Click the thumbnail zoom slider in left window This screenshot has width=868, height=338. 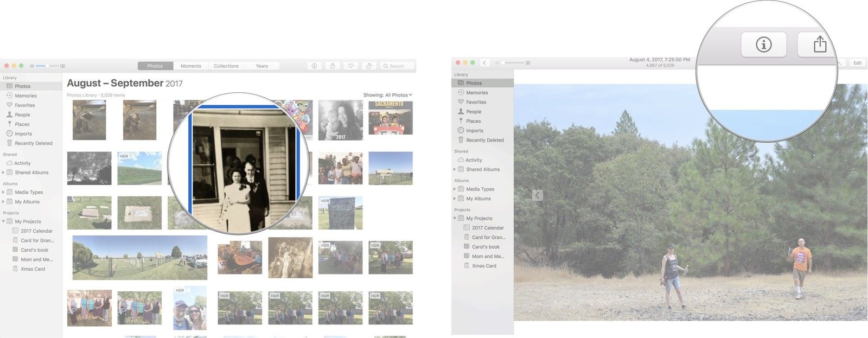coord(47,66)
